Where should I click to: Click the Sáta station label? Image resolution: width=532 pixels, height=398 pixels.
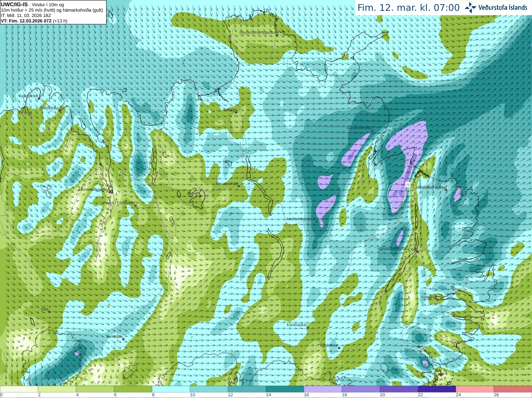(x=44, y=309)
